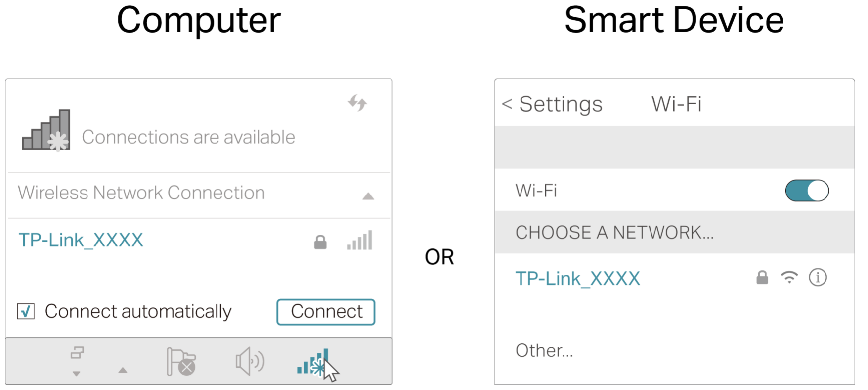
Task: Toggle the Wi-Fi switch off
Action: 807,191
